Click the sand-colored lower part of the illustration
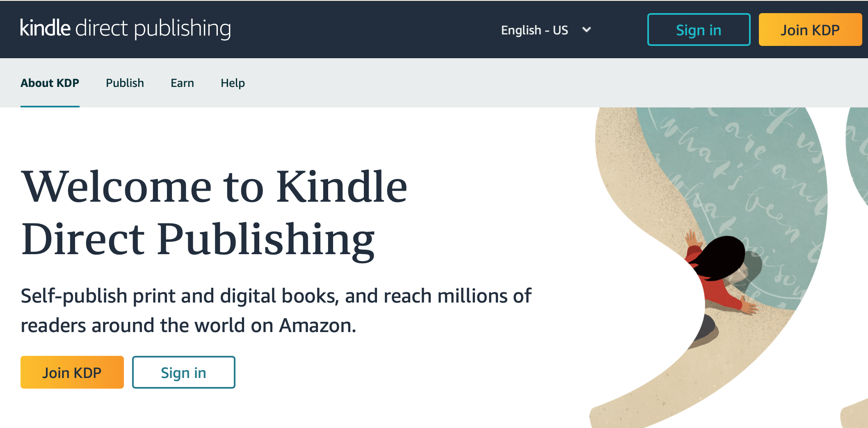Viewport: 868px width, 428px height. click(697, 377)
